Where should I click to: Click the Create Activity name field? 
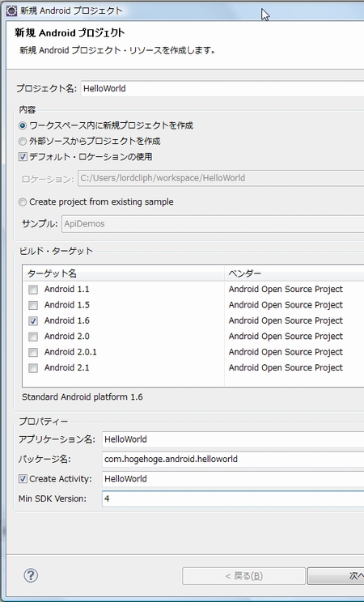233,479
